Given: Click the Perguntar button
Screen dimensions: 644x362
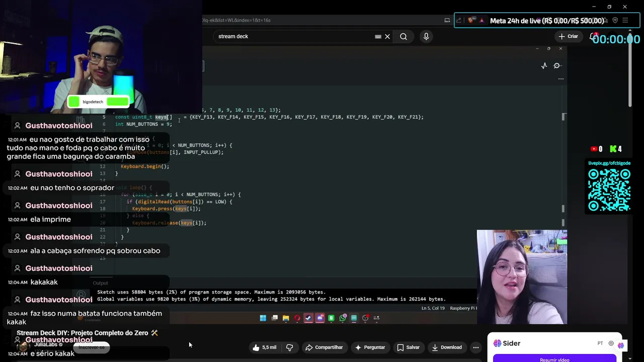Looking at the screenshot, I should (x=370, y=347).
